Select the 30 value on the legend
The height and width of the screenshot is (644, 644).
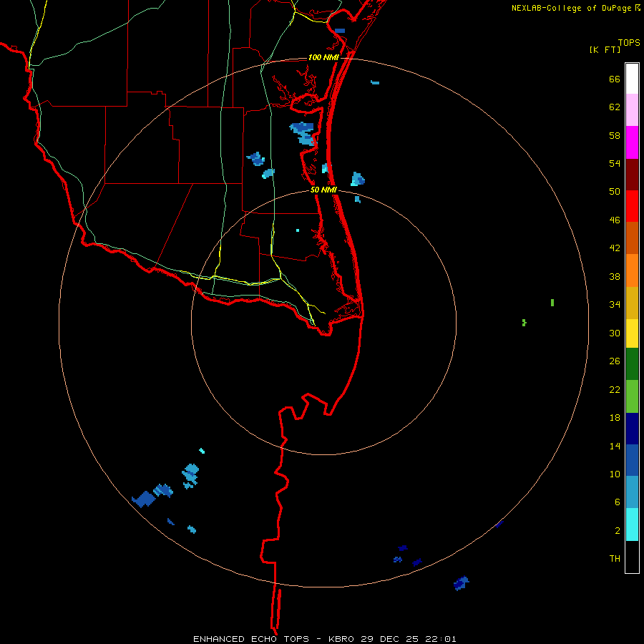click(615, 333)
